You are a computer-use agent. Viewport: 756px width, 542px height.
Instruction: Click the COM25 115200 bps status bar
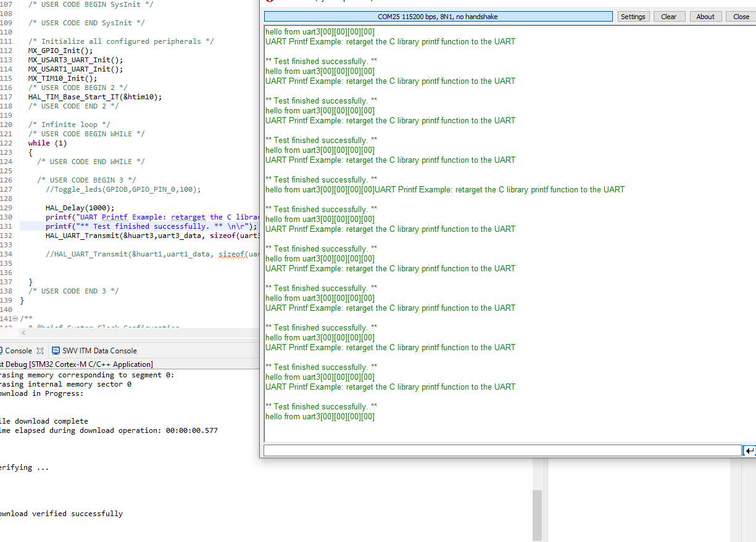coord(438,17)
